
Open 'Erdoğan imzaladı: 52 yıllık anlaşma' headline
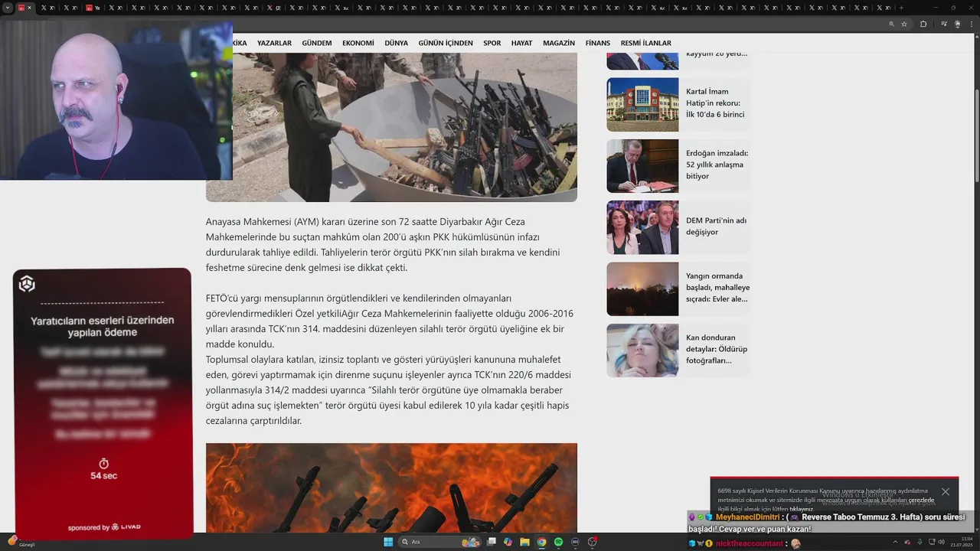(717, 165)
